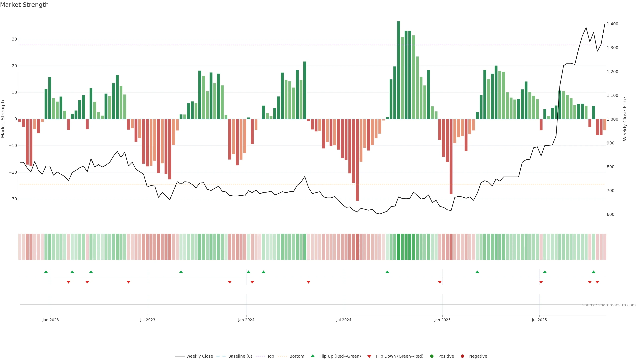The image size is (644, 362).
Task: Click the first green flip-up triangle marker
Action: pos(46,272)
